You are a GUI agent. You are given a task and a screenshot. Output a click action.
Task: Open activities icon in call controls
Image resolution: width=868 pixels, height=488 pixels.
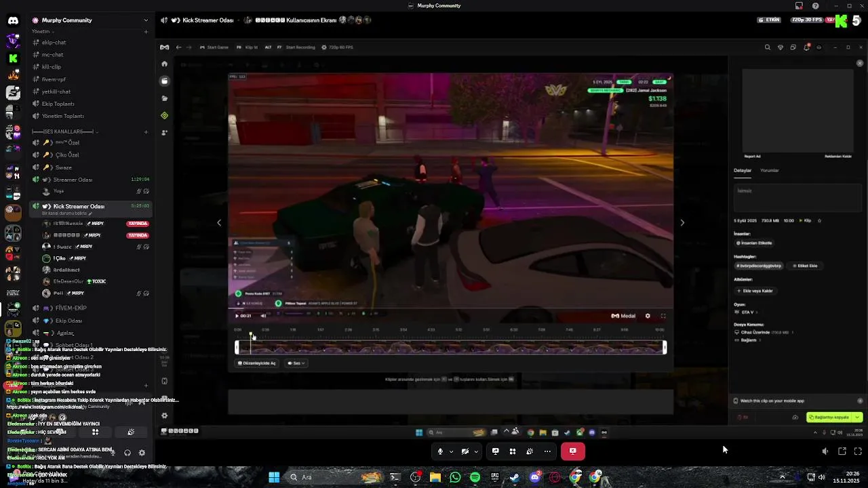tap(513, 451)
